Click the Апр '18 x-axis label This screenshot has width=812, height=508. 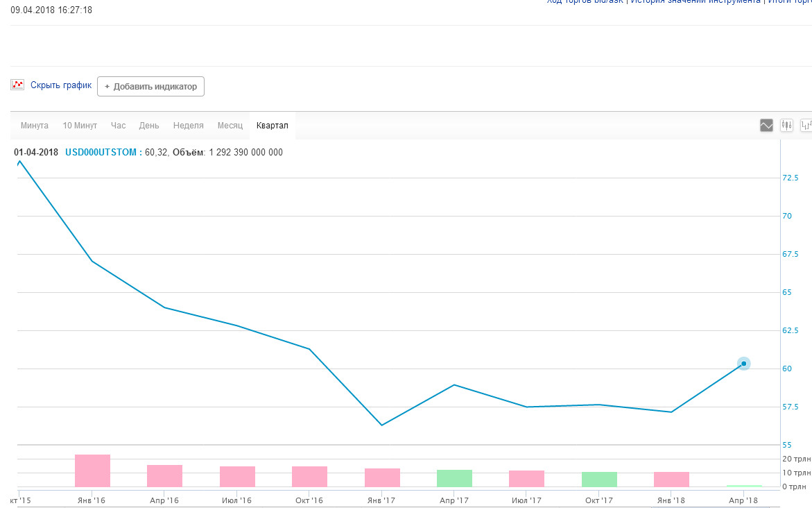(743, 500)
